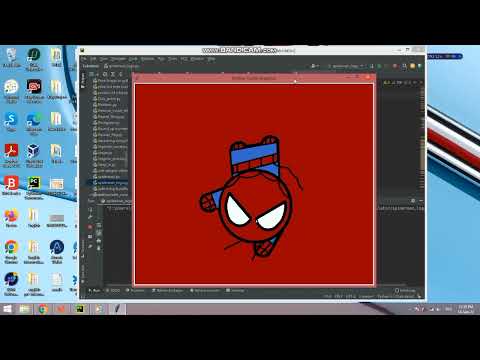480x360 pixels.
Task: Open Bitdefender desktop shortcut
Action: (x=11, y=185)
